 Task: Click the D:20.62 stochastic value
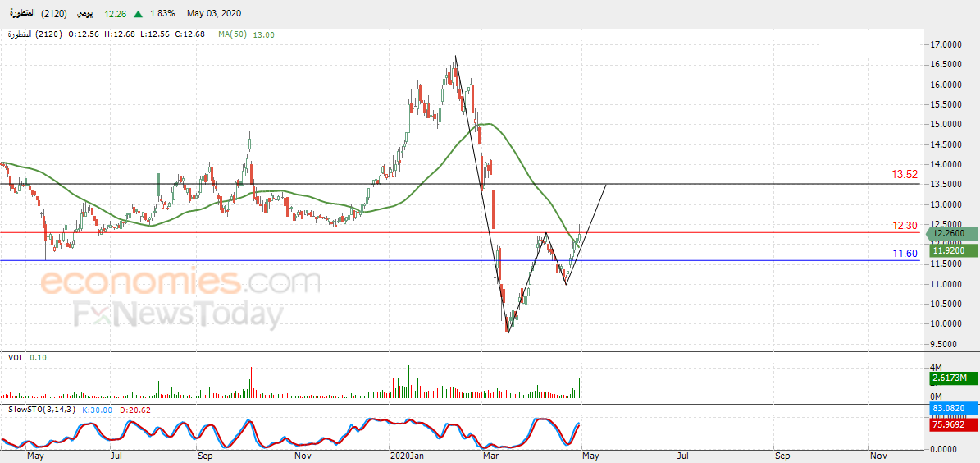135,410
